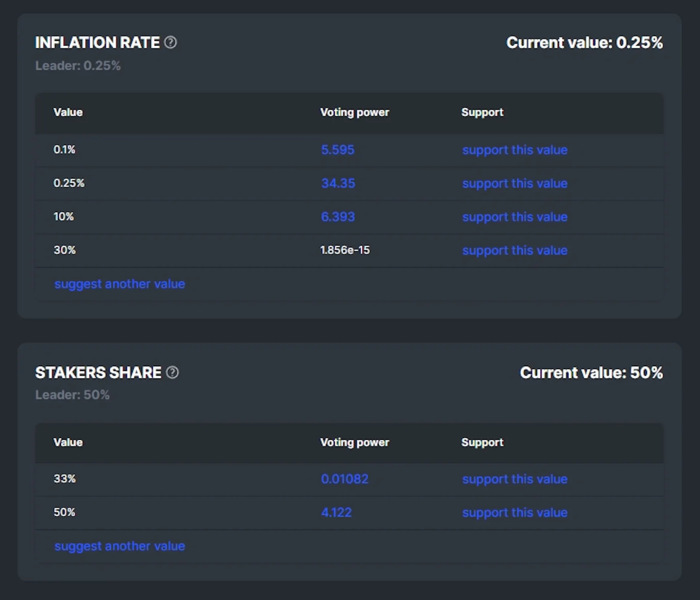Support the 0.25% inflation rate value
Viewport: 700px width, 600px height.
coord(515,184)
